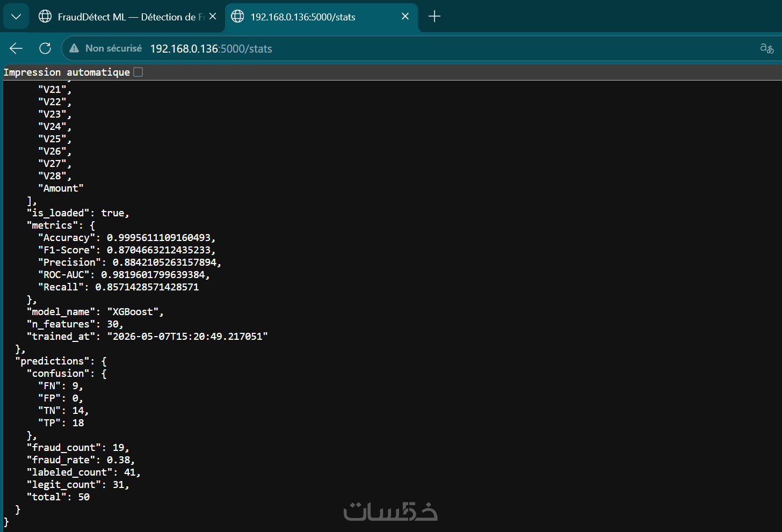Close the FraudDétect ML tab
Image resolution: width=782 pixels, height=532 pixels.
click(213, 17)
